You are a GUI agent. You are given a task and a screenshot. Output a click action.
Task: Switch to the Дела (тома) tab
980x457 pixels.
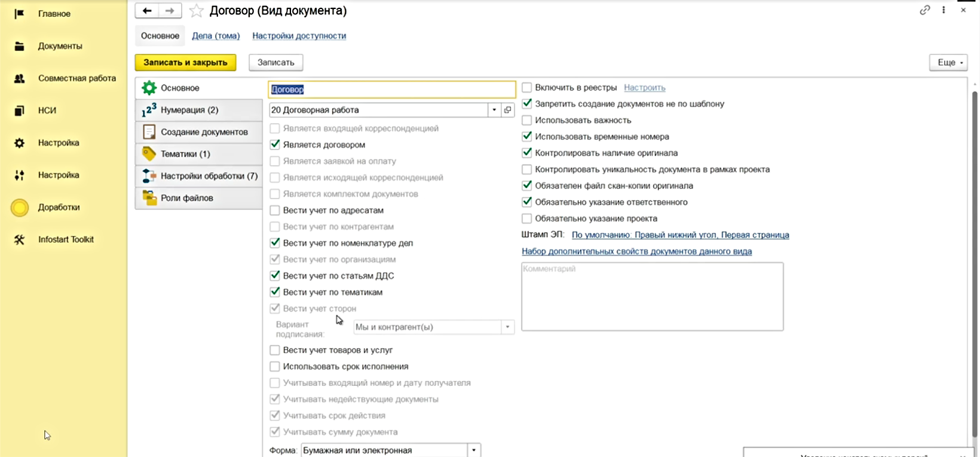coord(216,36)
